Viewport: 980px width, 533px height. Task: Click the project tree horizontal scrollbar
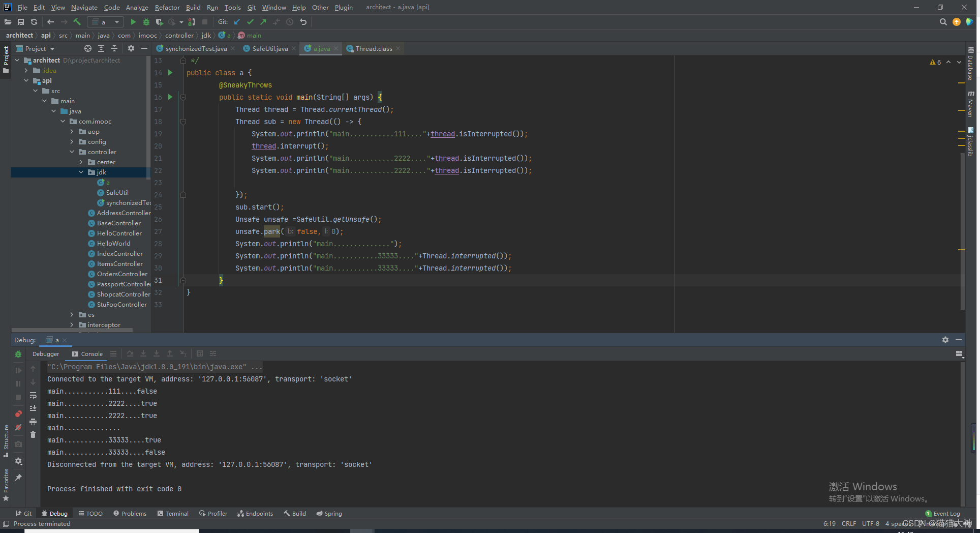coord(72,331)
